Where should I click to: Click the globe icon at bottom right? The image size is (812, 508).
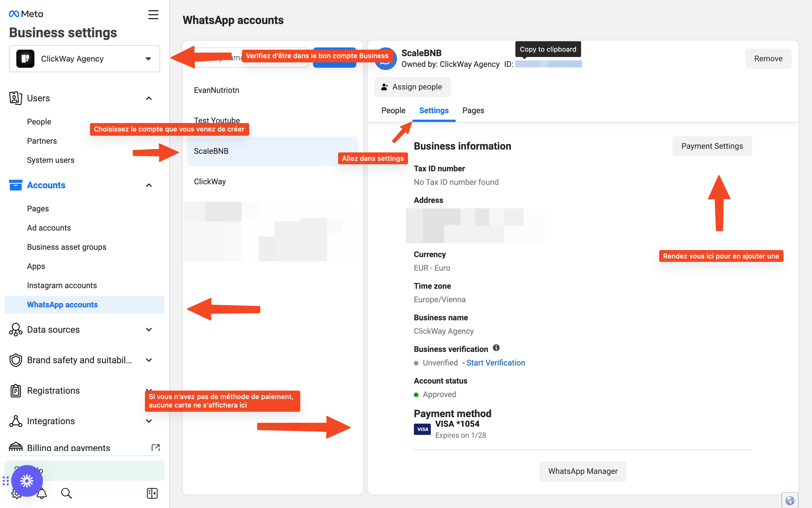(x=790, y=501)
